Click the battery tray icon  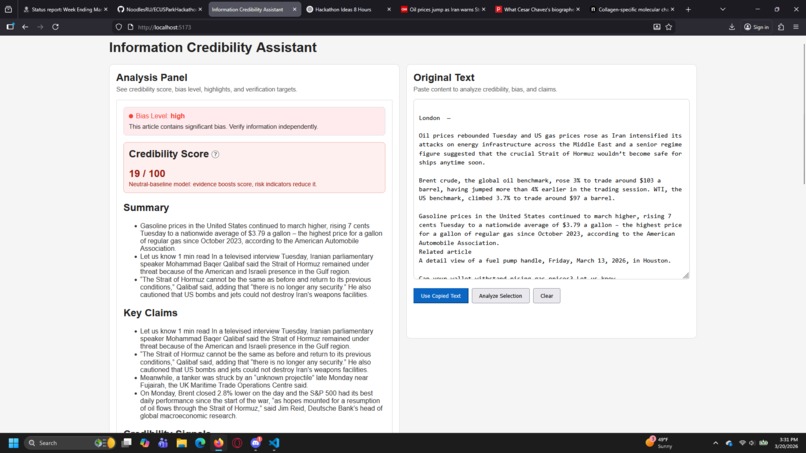coord(764,443)
